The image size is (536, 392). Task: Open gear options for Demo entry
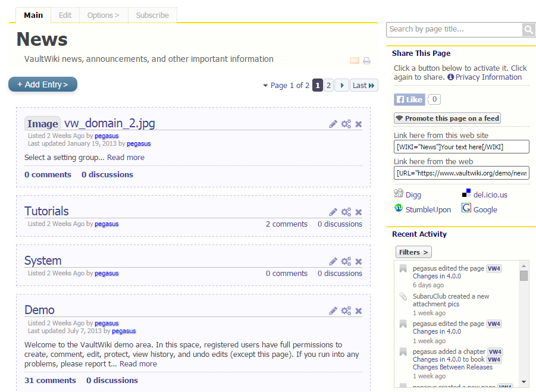coord(346,311)
